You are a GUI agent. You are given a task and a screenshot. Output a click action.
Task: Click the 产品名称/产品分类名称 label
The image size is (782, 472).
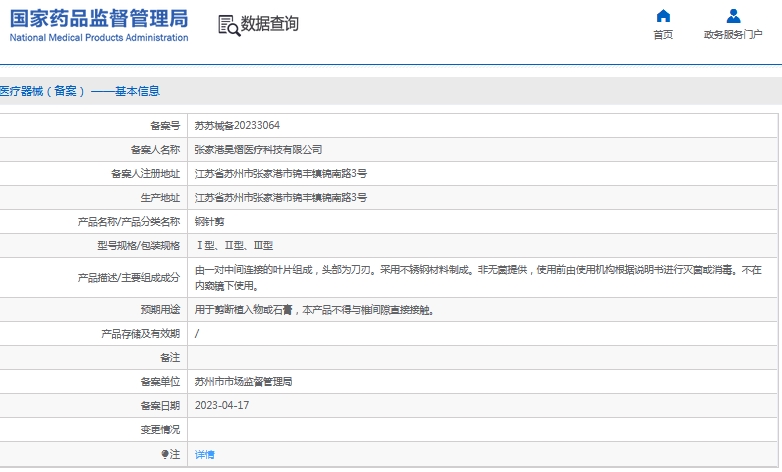coord(129,222)
